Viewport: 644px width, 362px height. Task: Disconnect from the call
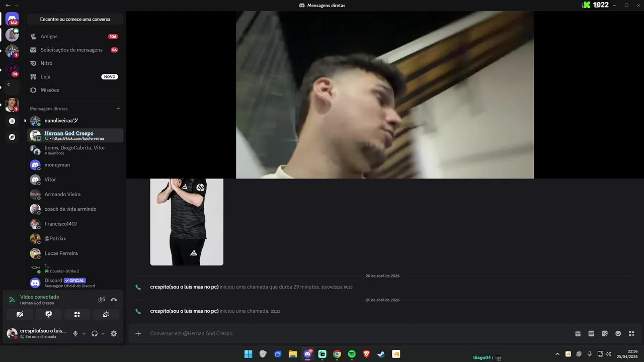[114, 300]
